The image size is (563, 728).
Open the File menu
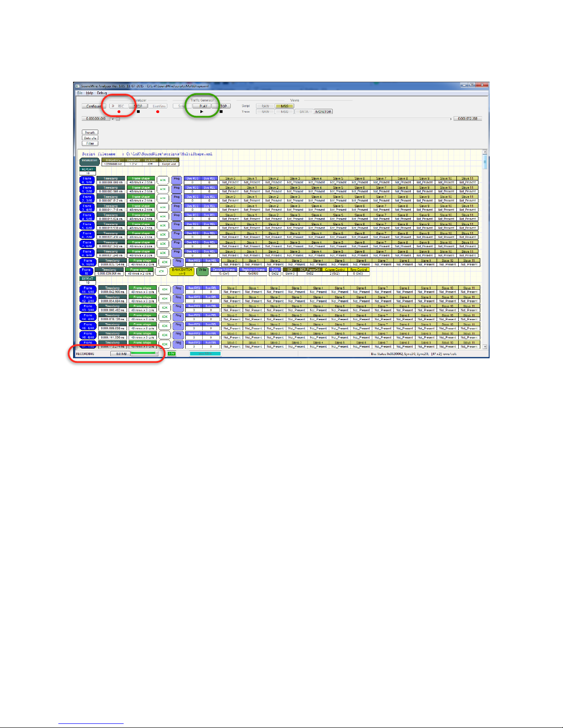tap(80, 93)
